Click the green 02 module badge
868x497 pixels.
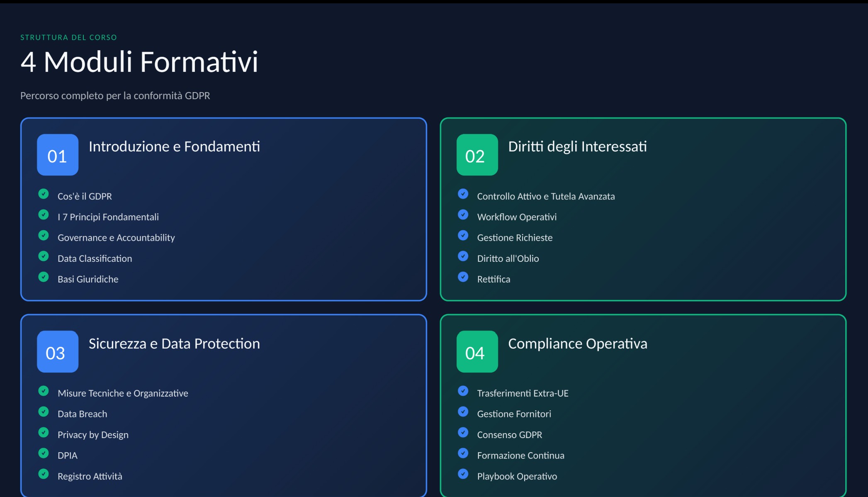point(477,155)
